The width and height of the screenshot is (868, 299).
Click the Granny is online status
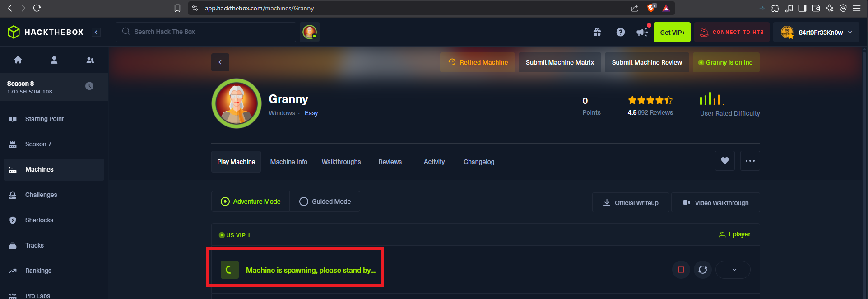tap(726, 62)
